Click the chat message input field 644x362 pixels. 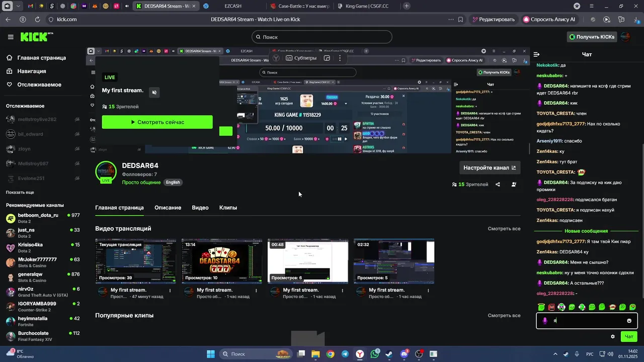click(587, 321)
